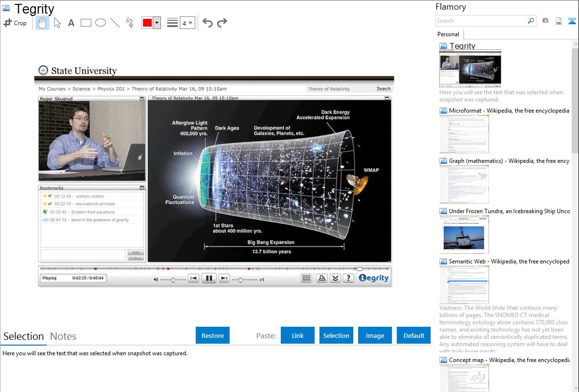Click the page icon beside the camera
The image size is (579, 392).
pyautogui.click(x=559, y=21)
